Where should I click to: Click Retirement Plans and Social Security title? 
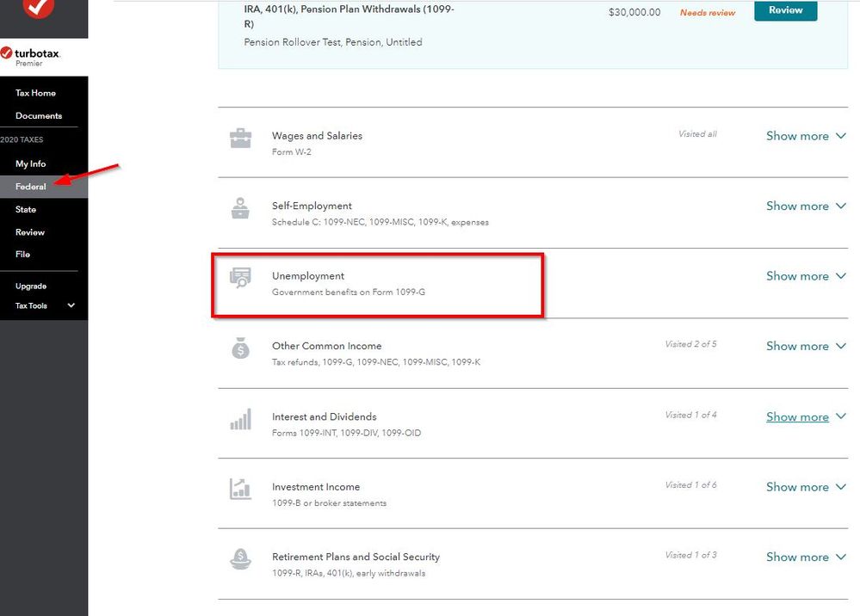point(356,557)
